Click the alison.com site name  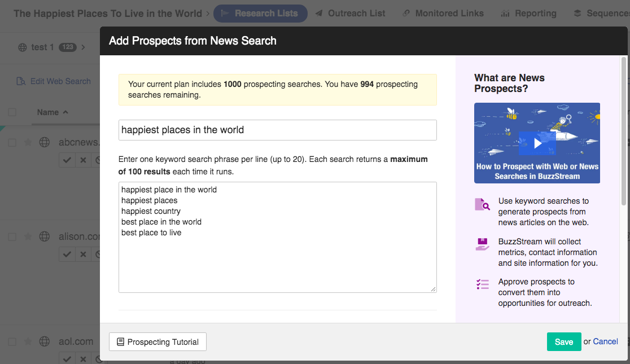point(79,236)
